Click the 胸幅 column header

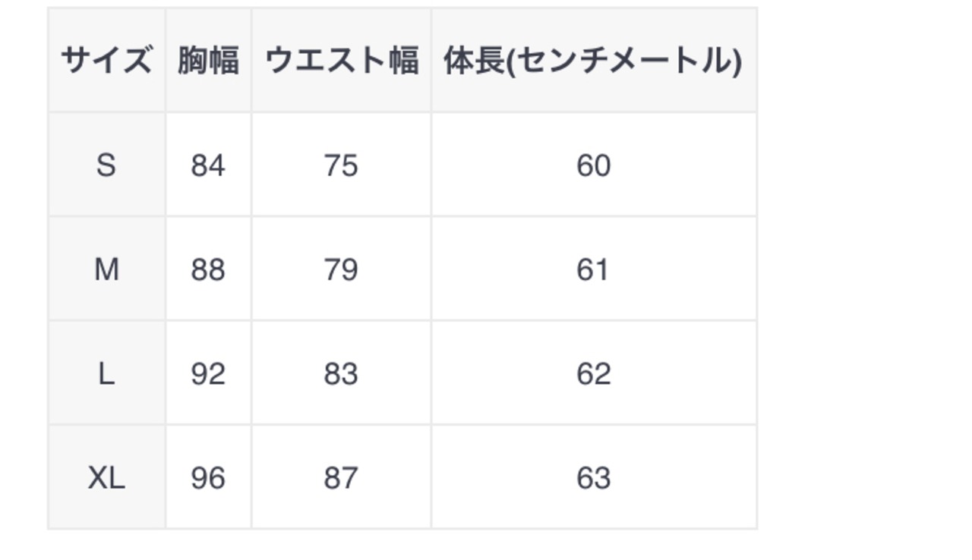point(208,61)
